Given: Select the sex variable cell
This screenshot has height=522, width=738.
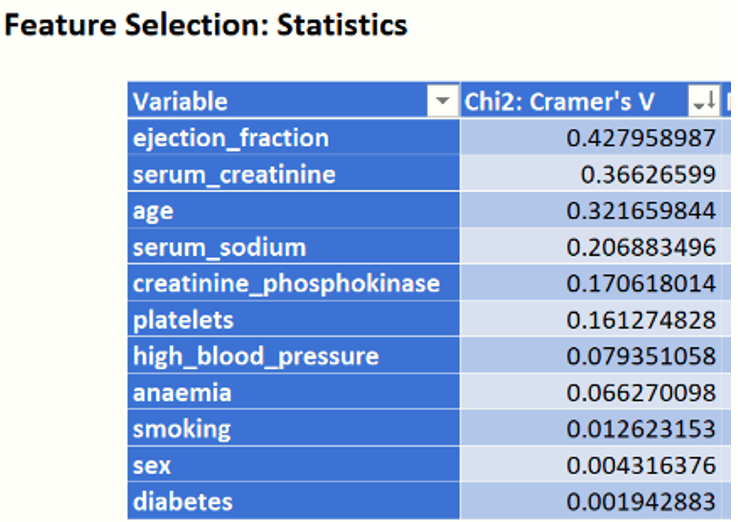Looking at the screenshot, I should click(152, 465).
